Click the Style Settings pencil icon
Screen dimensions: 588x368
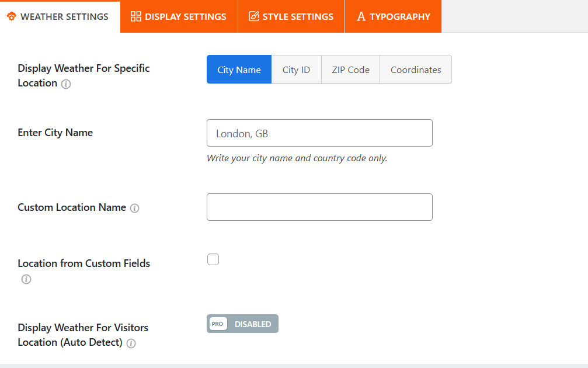coord(253,16)
